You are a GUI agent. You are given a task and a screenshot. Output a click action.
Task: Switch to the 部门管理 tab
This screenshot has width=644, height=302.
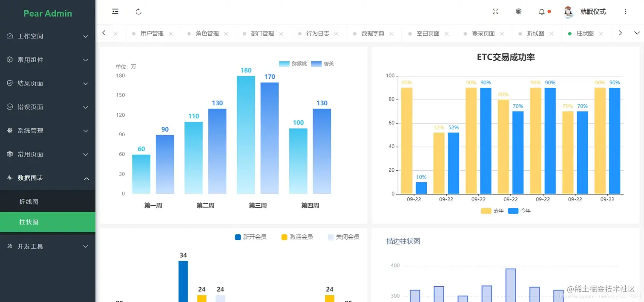pyautogui.click(x=262, y=33)
